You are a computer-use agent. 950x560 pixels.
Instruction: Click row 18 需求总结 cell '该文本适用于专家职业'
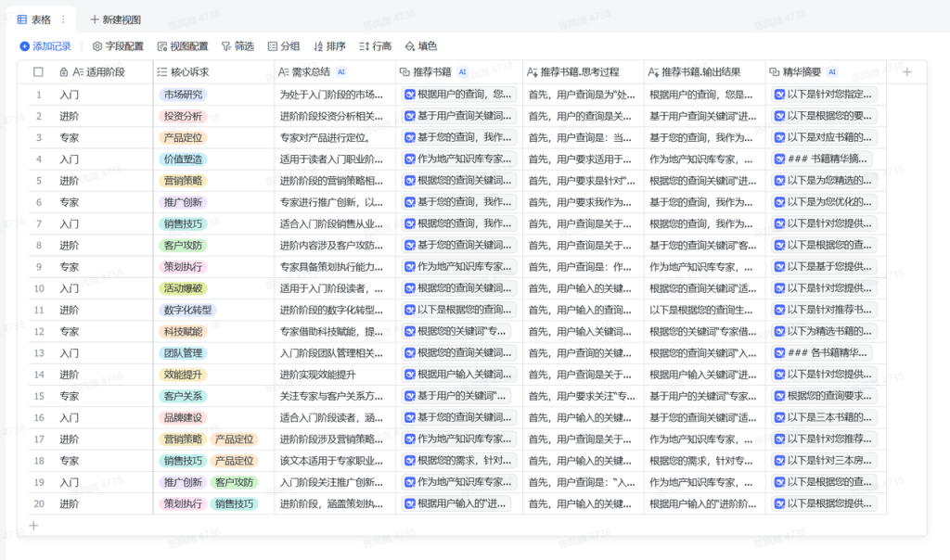(331, 461)
